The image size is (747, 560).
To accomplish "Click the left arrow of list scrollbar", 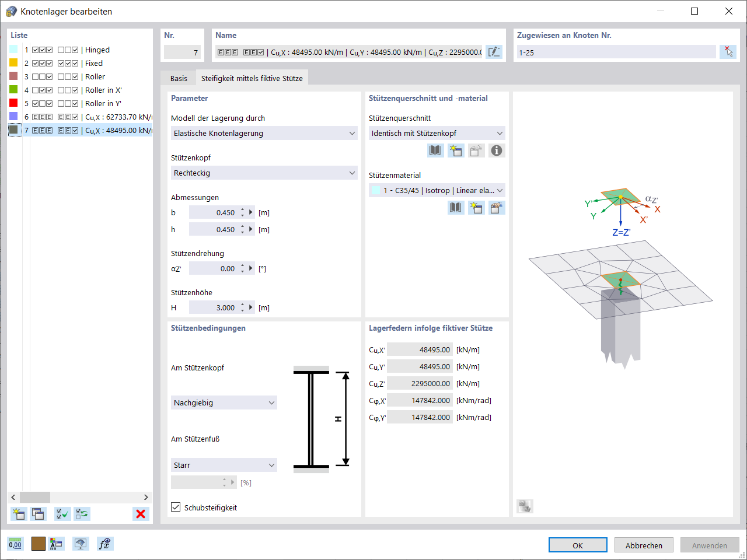I will pyautogui.click(x=13, y=497).
